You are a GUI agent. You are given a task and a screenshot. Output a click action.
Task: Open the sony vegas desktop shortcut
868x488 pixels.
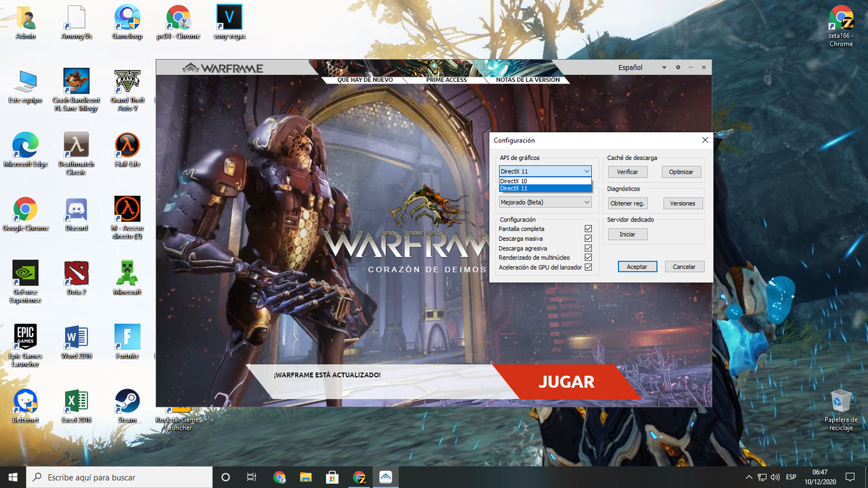pyautogui.click(x=229, y=22)
